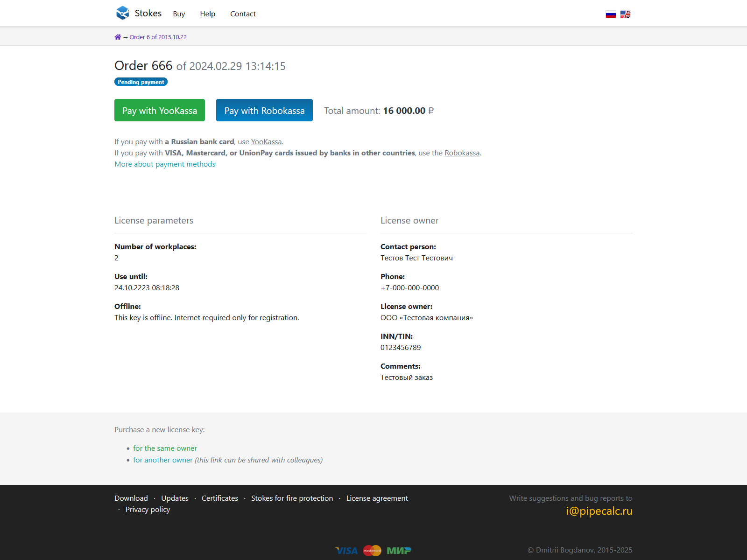Open More about payment methods link
This screenshot has width=747, height=560.
tap(165, 164)
